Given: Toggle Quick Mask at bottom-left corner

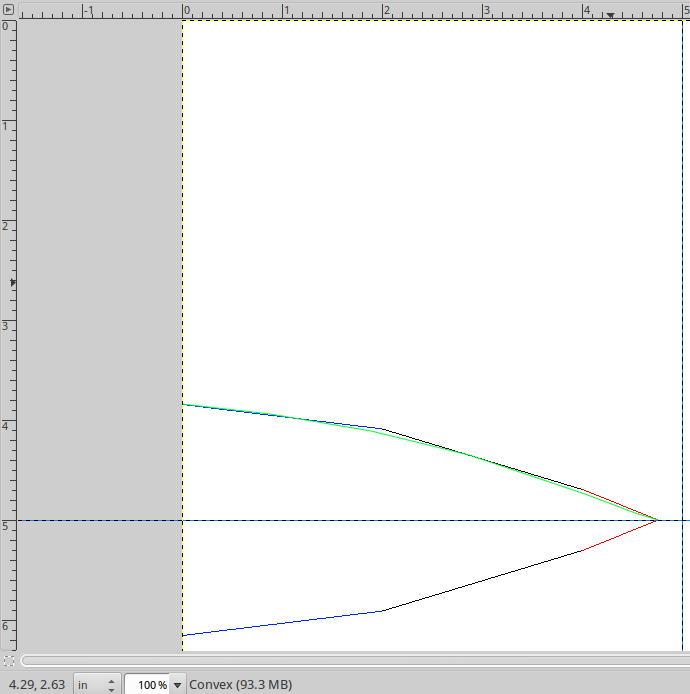Looking at the screenshot, I should (x=8, y=660).
